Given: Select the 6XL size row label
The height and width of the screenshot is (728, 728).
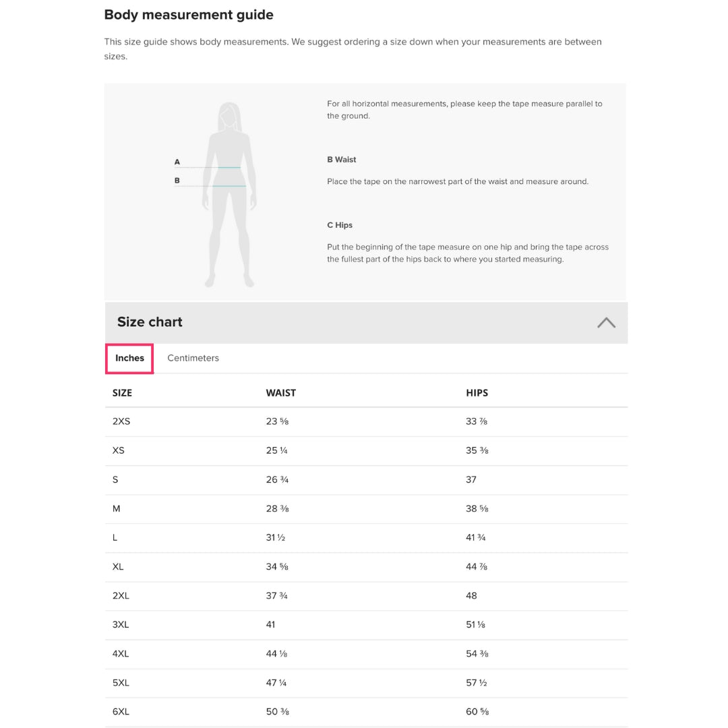Looking at the screenshot, I should 121,711.
